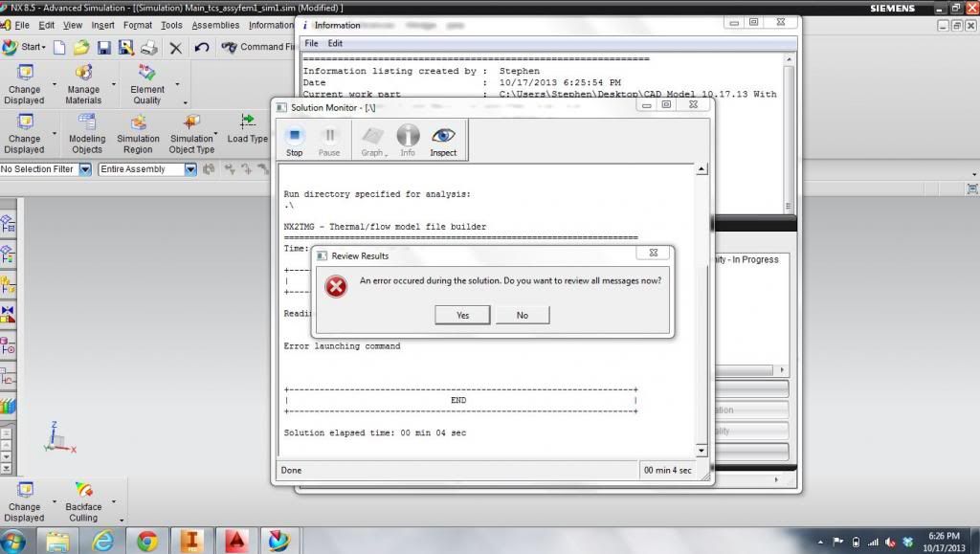Click Info in Solution Monitor
Screen dimensions: 980x554
[x=408, y=141]
